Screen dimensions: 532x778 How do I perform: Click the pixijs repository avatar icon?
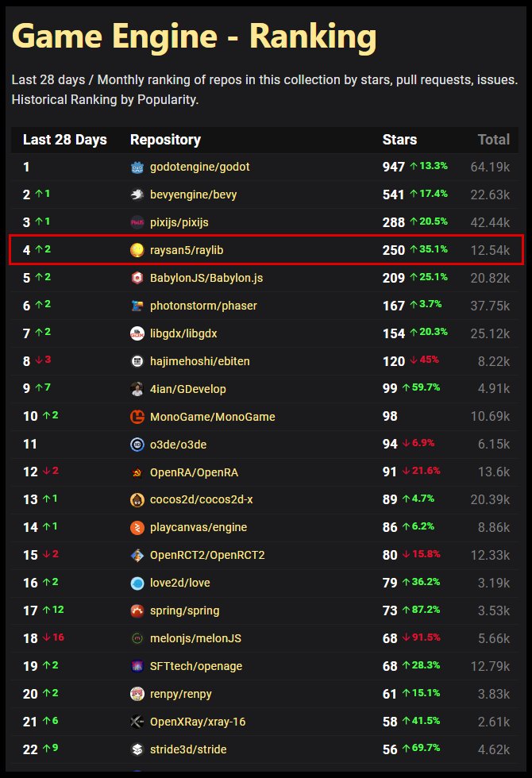tap(137, 222)
